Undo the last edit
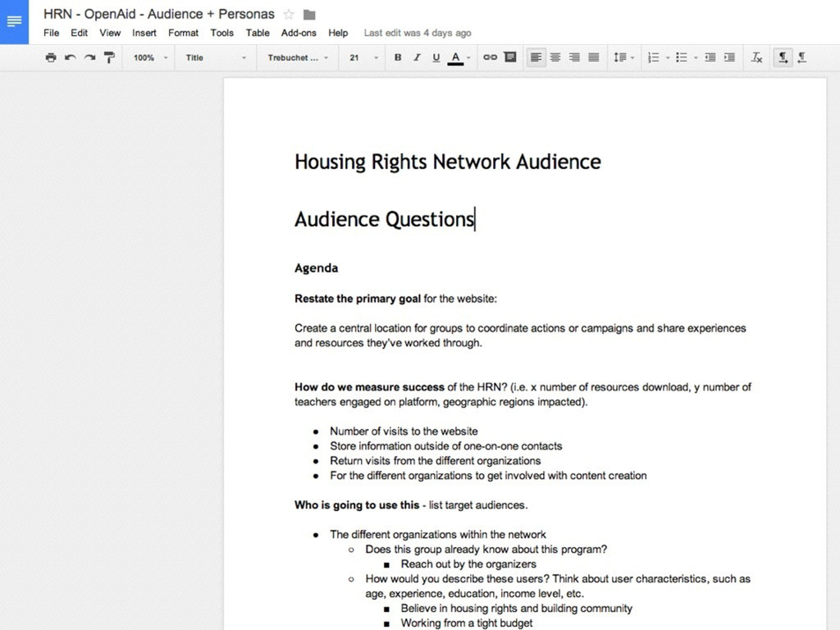The image size is (840, 630). click(x=70, y=57)
